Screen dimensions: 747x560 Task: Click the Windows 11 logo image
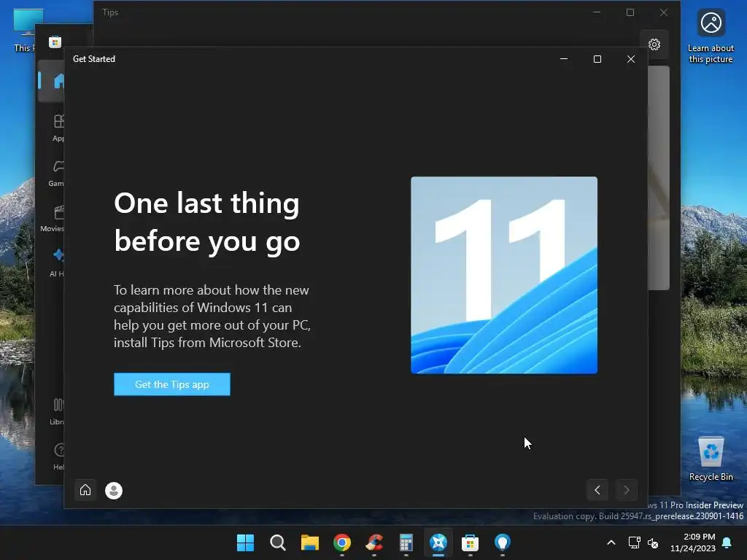pos(504,275)
